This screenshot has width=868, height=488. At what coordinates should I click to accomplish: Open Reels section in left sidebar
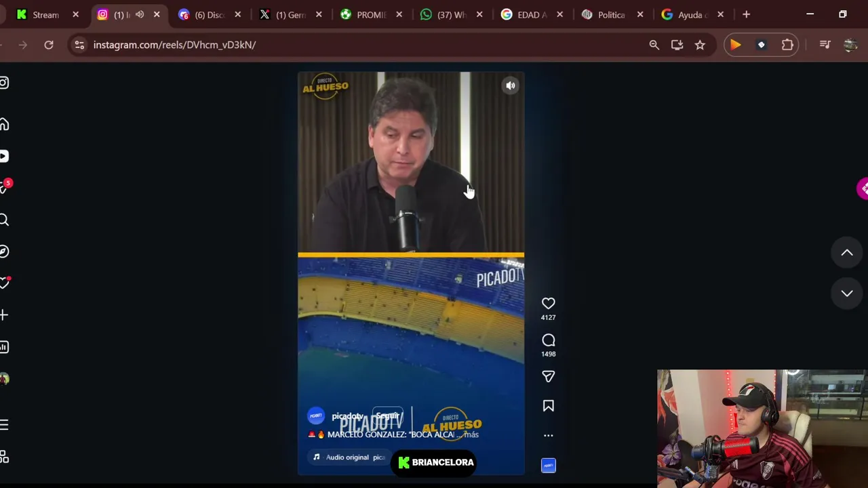click(4, 157)
